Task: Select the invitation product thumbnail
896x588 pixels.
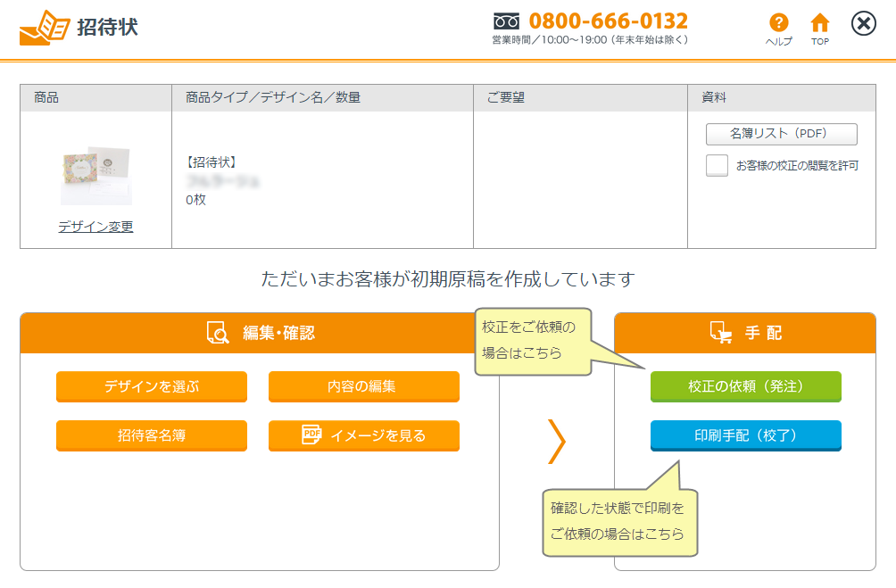Action: pos(95,175)
